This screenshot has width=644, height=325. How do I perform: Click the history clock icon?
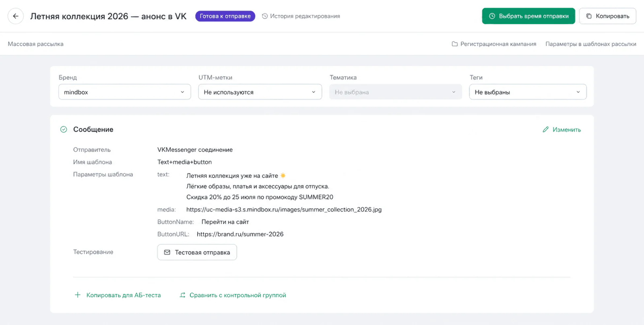point(265,16)
